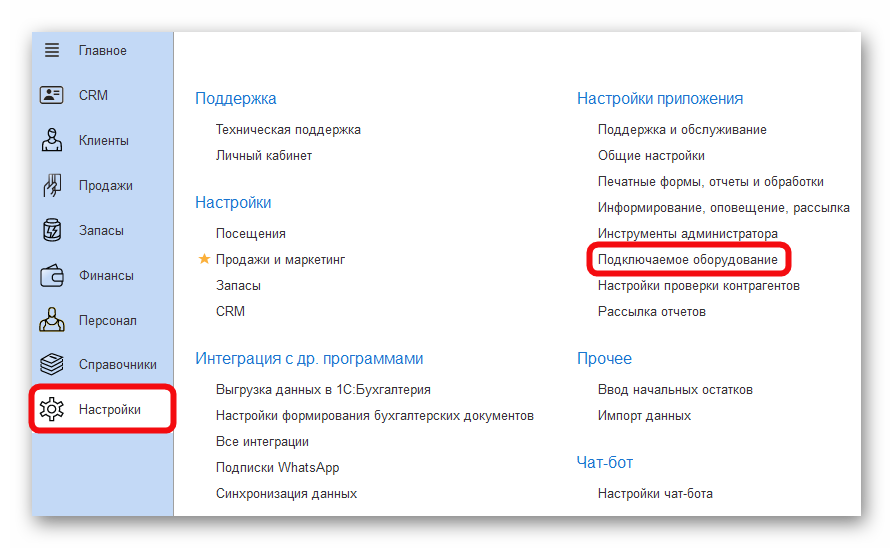Select Настройки in the sidebar
Viewport: 893px width, 548px height.
click(x=109, y=410)
